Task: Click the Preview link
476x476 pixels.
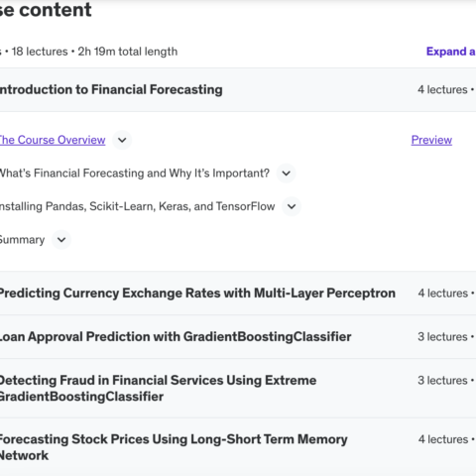Action: coord(431,140)
